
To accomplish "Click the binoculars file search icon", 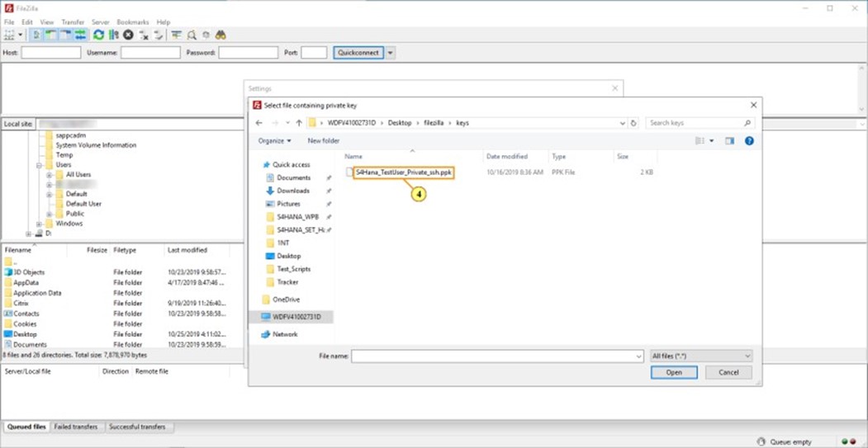I will [x=221, y=35].
